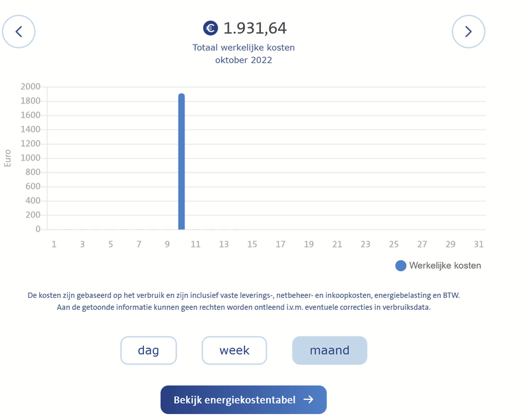531x420 pixels.
Task: Click y-axis value 1800
Action: 31,101
